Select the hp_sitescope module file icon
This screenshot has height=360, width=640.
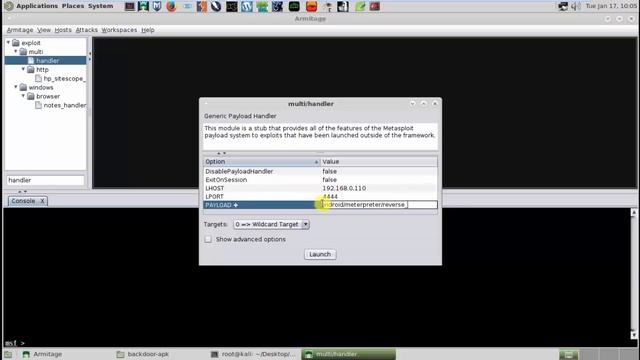38,78
